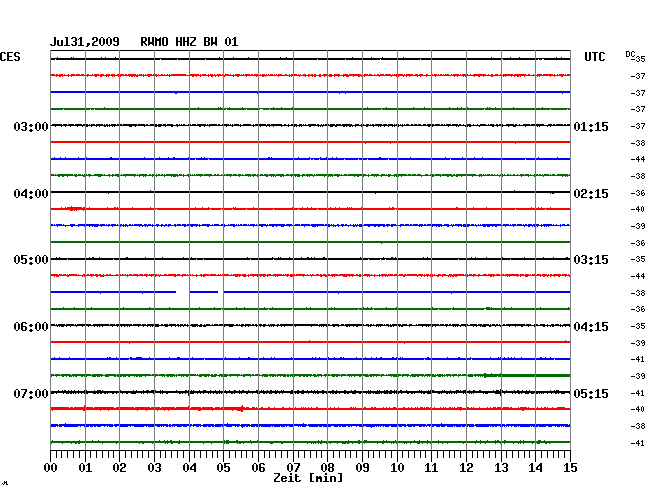Screen dimensions: 650x494
Task: Select the station label RWMO HHZ BW 01
Action: (189, 42)
